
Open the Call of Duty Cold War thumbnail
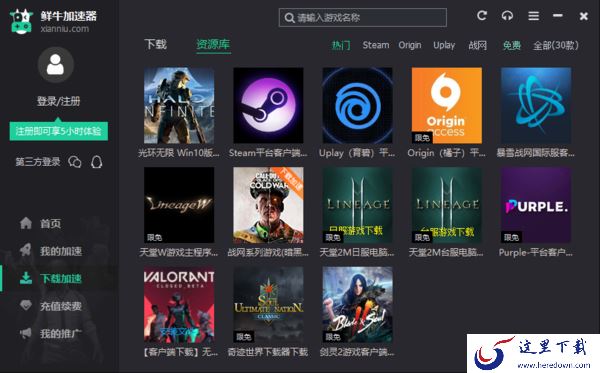tap(268, 205)
